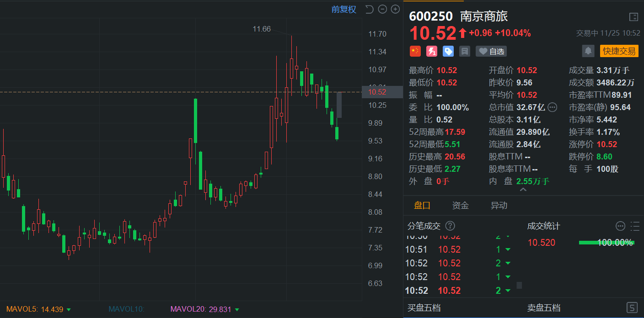
Task: Set a price alert with bell icon
Action: [588, 51]
